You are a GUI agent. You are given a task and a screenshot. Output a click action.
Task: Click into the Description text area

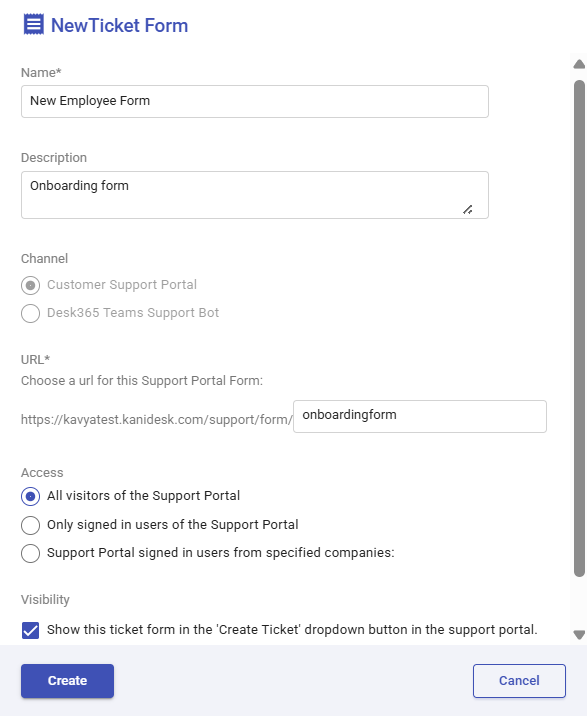(255, 195)
